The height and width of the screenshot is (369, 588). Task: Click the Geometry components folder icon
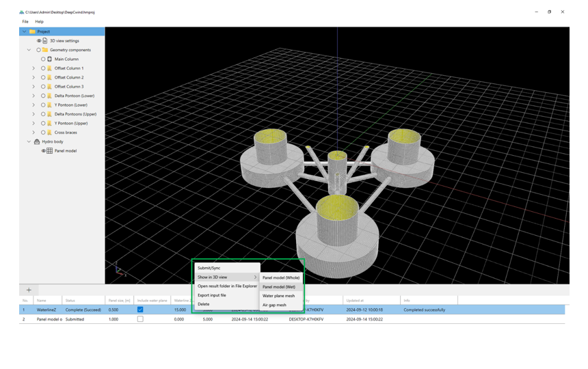coord(45,50)
